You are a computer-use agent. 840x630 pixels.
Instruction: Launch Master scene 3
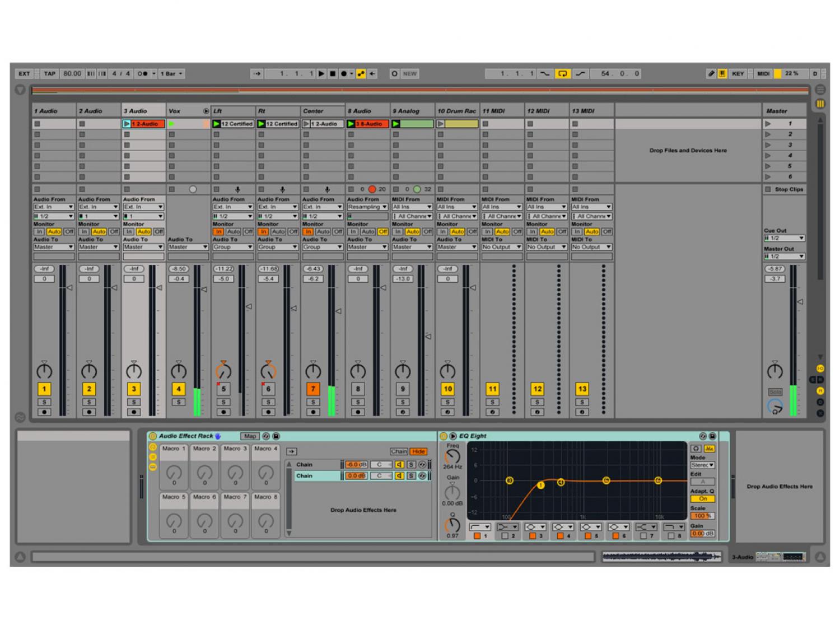[768, 145]
